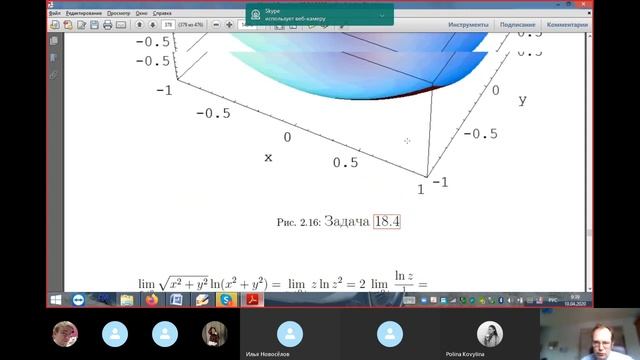Switch to Skype in the taskbar
640x360 pixels.
226,300
